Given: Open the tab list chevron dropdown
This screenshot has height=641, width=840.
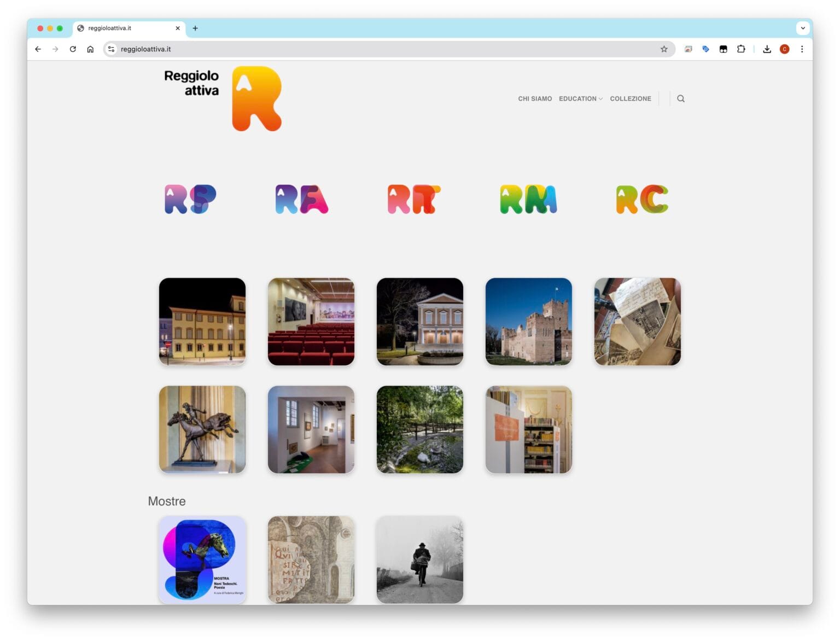Looking at the screenshot, I should 802,28.
